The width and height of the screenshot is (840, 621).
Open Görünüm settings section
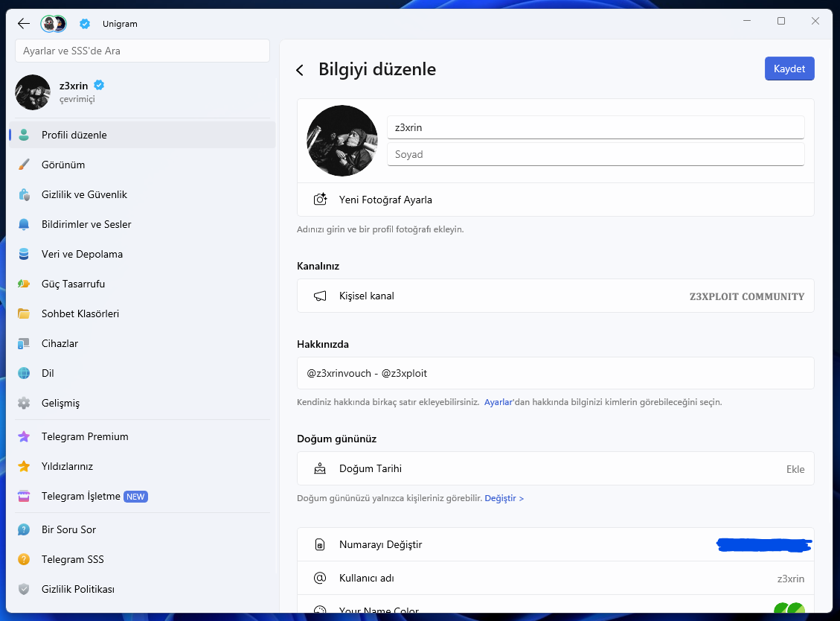pos(143,165)
